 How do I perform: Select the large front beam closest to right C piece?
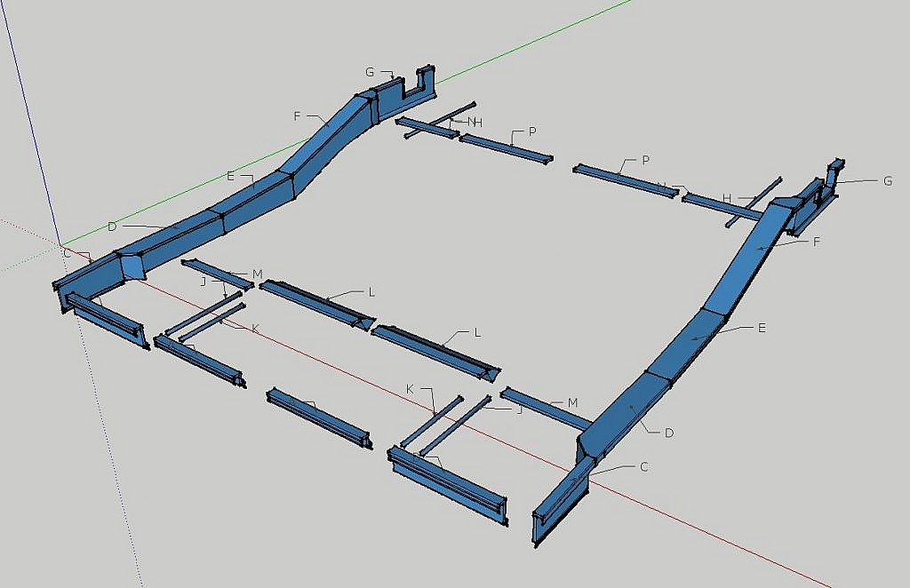tap(448, 485)
